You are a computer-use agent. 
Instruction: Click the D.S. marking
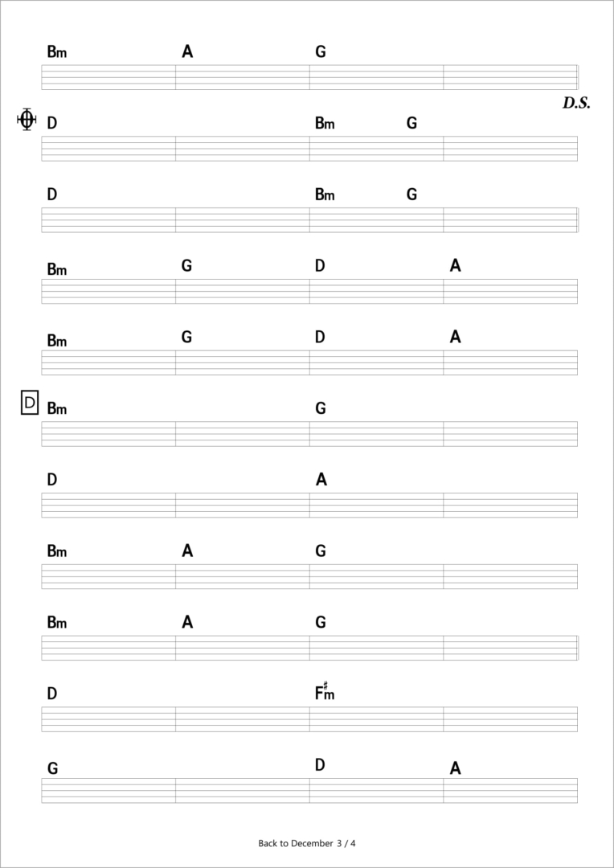point(576,103)
